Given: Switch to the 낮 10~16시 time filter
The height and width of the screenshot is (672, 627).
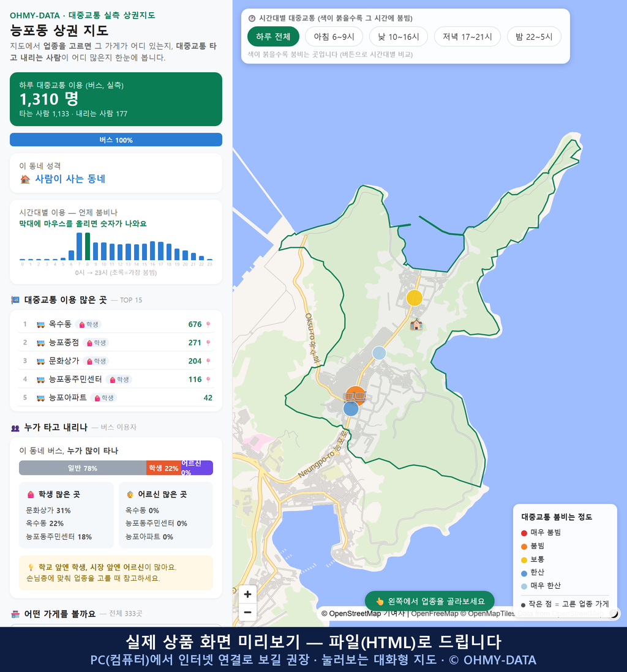Looking at the screenshot, I should tap(399, 37).
